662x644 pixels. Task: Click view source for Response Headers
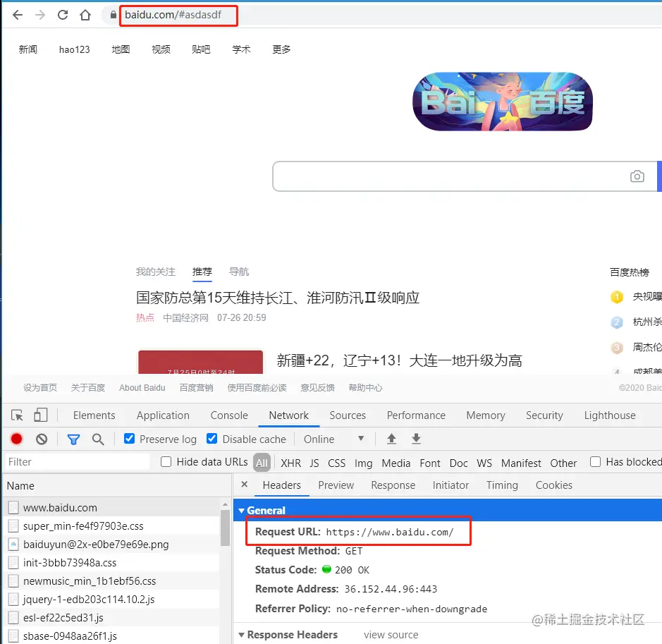[x=391, y=635]
